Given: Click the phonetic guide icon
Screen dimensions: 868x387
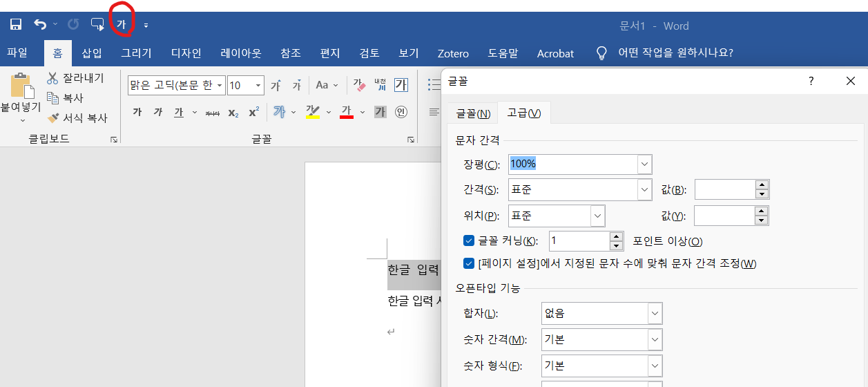Looking at the screenshot, I should click(x=380, y=85).
